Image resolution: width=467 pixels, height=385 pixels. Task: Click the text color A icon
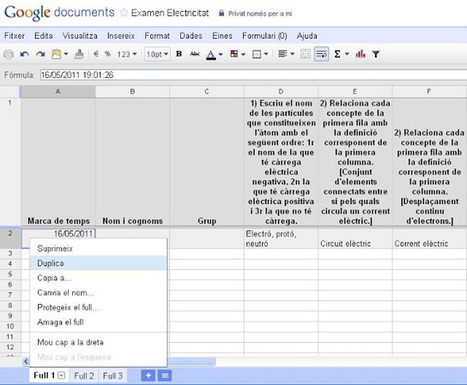tap(211, 54)
